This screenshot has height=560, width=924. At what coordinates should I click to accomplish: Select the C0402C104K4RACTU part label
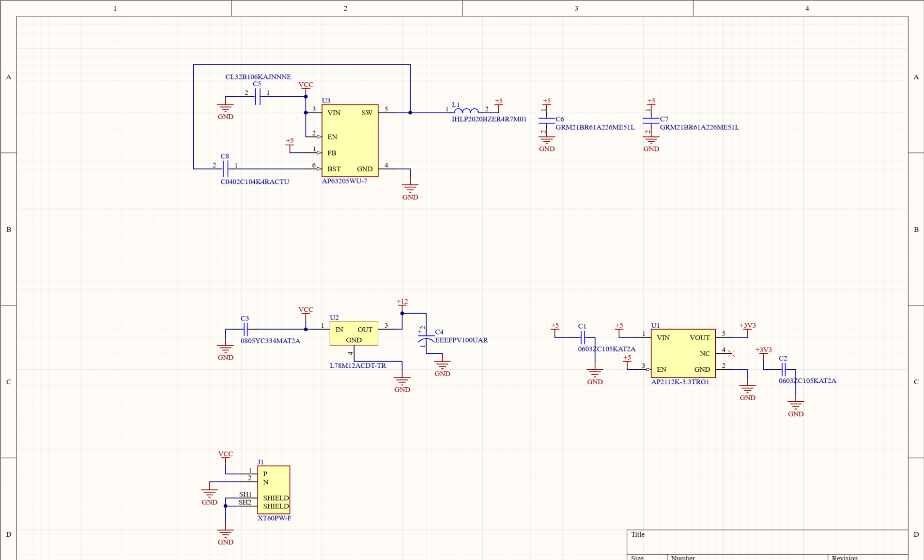click(x=255, y=182)
